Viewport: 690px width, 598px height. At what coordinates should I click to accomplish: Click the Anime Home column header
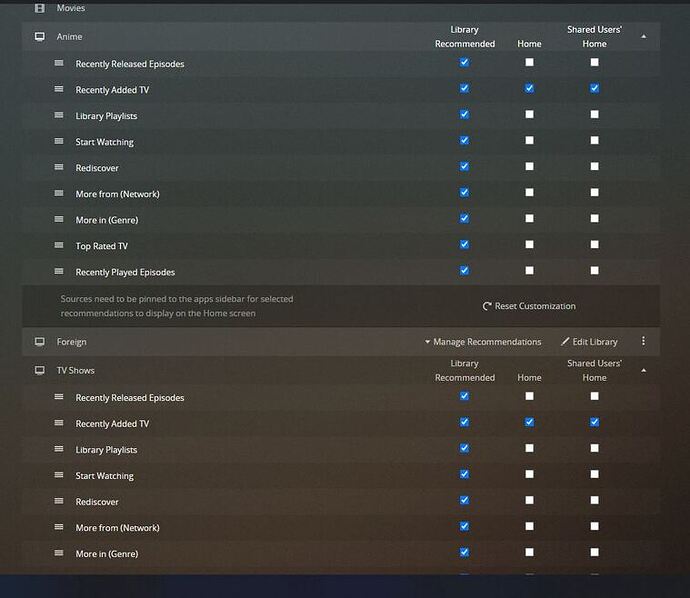[529, 44]
